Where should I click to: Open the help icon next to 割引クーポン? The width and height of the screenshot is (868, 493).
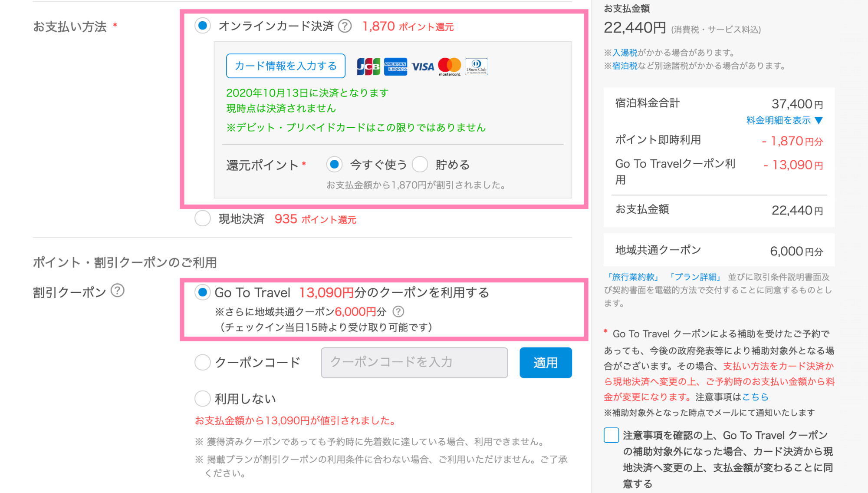pos(118,291)
